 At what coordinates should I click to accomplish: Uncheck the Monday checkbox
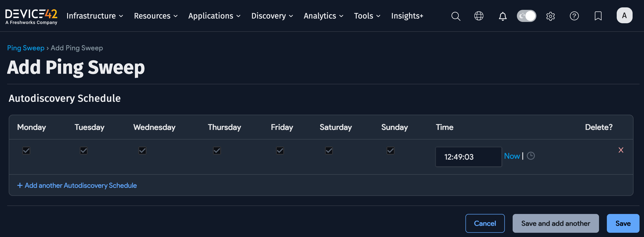tap(26, 150)
